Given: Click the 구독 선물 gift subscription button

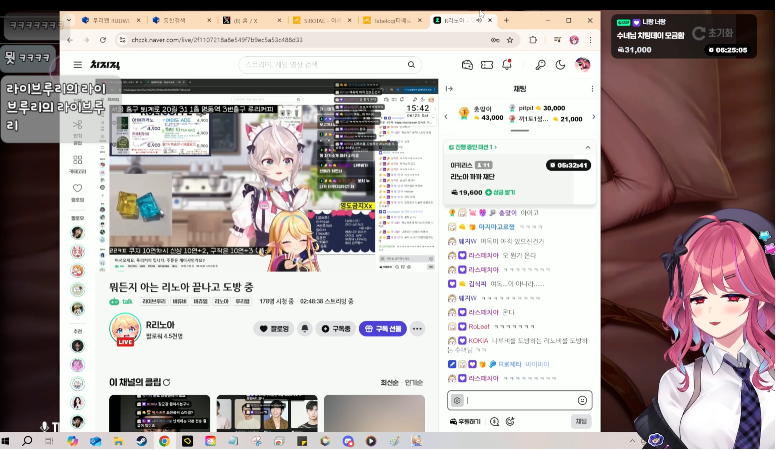Looking at the screenshot, I should point(383,329).
